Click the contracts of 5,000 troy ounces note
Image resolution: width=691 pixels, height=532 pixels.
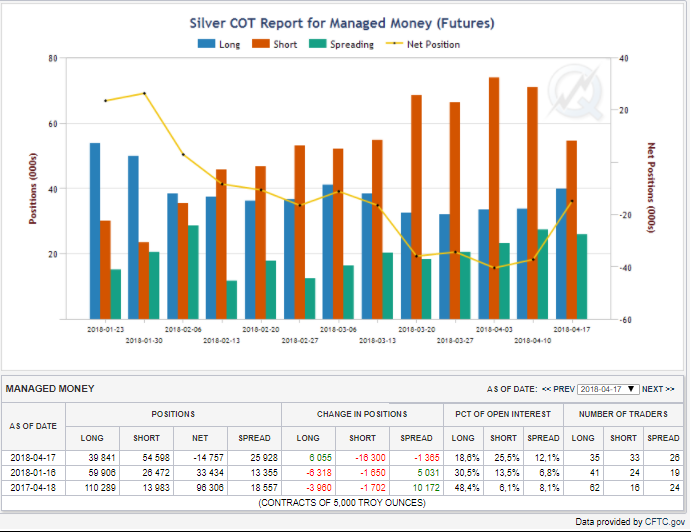pyautogui.click(x=342, y=502)
